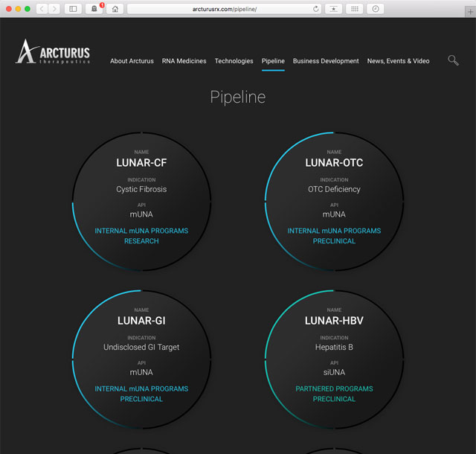This screenshot has height=454, width=476.
Task: Open the bookmarks star toolbar button
Action: [333, 9]
